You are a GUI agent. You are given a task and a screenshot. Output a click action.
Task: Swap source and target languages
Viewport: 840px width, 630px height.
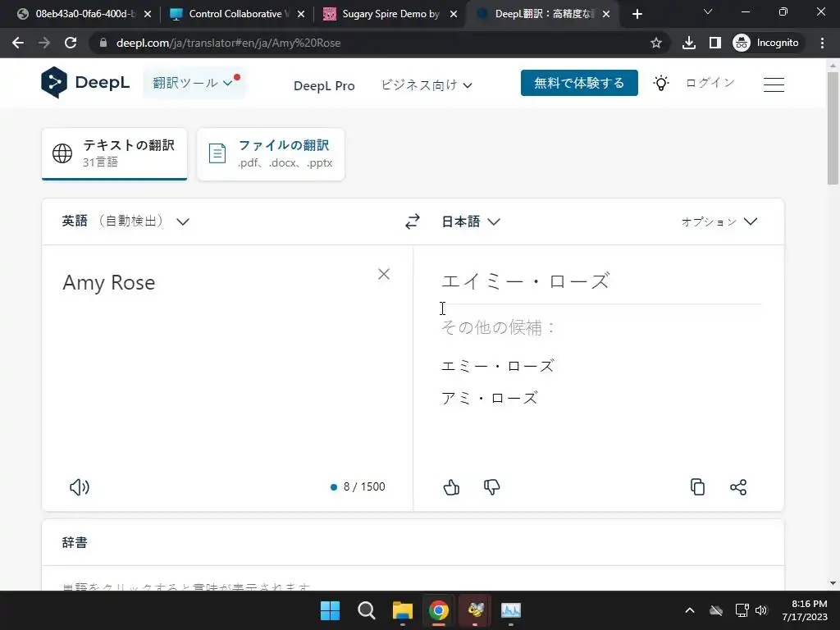(412, 221)
